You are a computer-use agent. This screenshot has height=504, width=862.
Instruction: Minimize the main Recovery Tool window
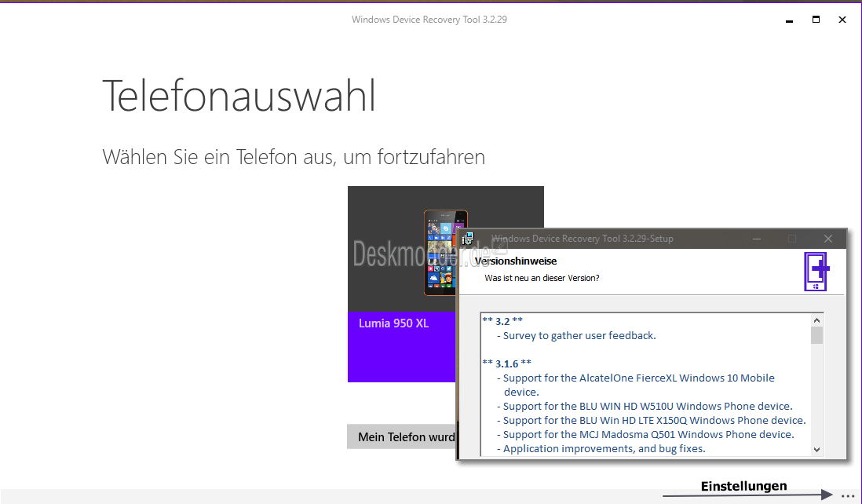click(x=790, y=20)
